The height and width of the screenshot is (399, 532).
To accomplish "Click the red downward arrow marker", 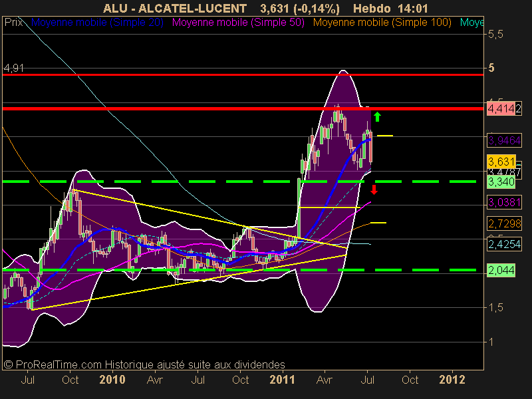I will point(374,190).
